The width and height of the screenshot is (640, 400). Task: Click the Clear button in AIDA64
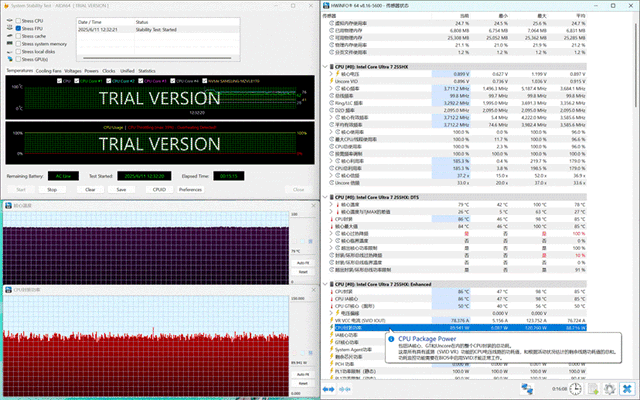click(90, 190)
